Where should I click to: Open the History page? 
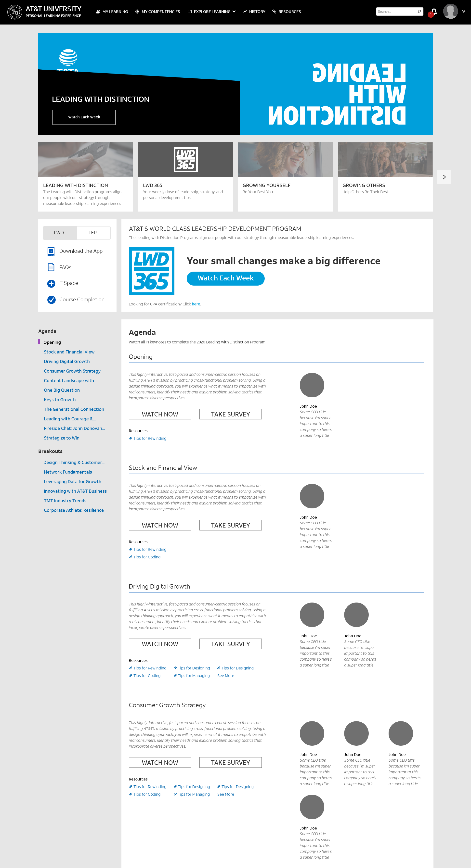click(x=254, y=12)
